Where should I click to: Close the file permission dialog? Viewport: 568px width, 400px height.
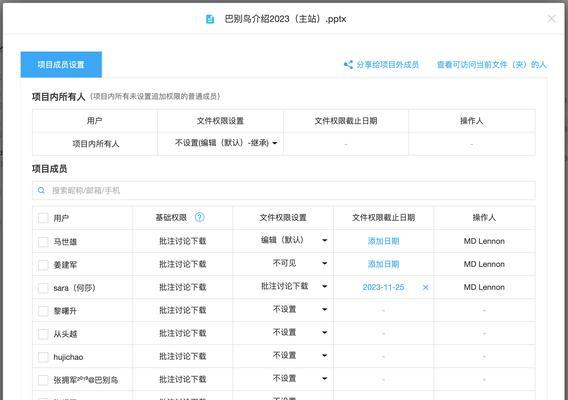[x=551, y=18]
